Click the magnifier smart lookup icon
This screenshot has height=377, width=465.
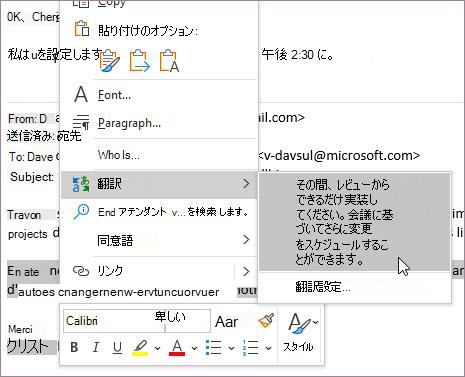coord(81,212)
